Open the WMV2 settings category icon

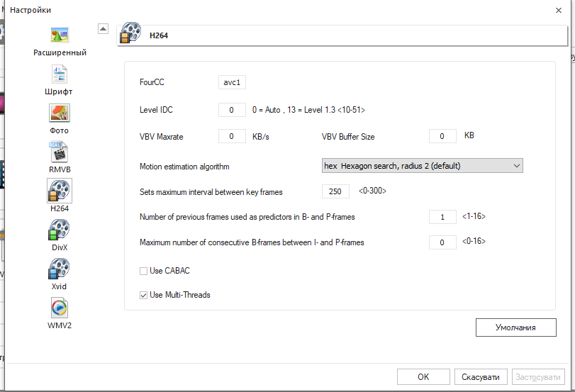(59, 308)
